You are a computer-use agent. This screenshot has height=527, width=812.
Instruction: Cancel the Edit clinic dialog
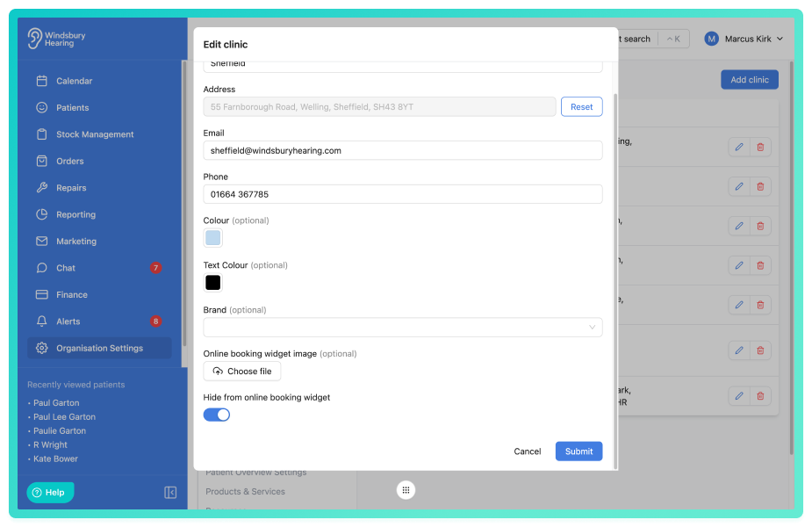528,451
